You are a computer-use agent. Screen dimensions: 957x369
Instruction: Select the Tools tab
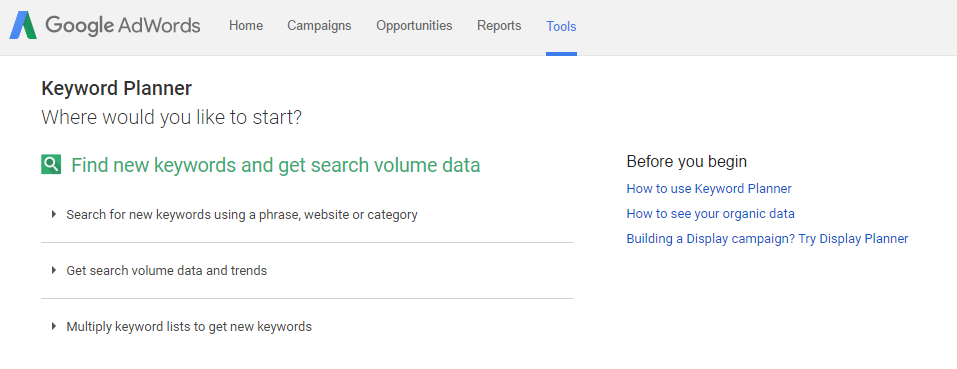pos(562,26)
